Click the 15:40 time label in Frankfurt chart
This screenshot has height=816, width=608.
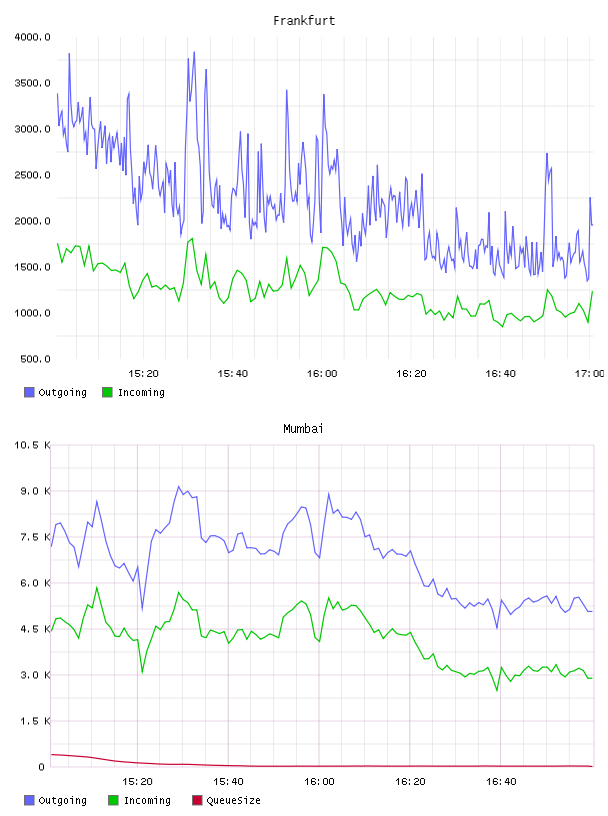coord(232,374)
